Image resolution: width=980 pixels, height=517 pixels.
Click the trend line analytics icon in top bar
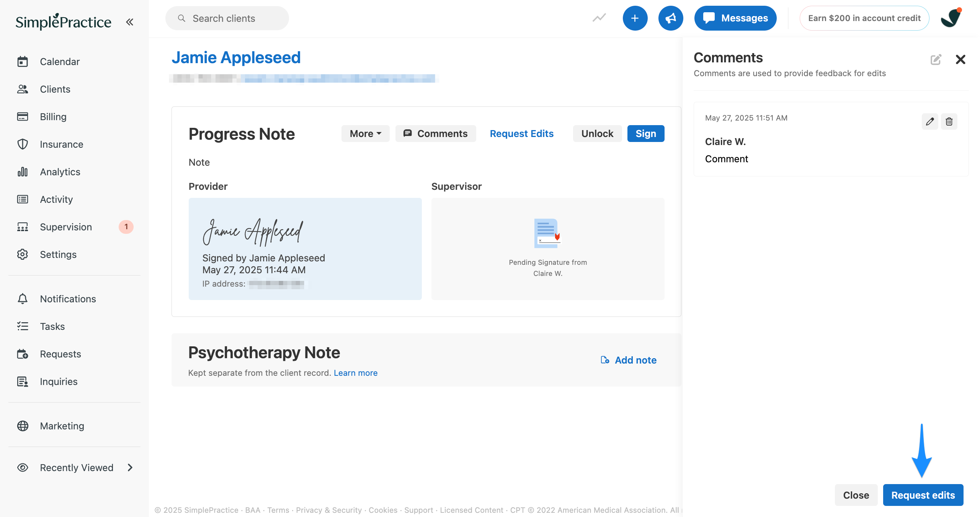point(599,18)
